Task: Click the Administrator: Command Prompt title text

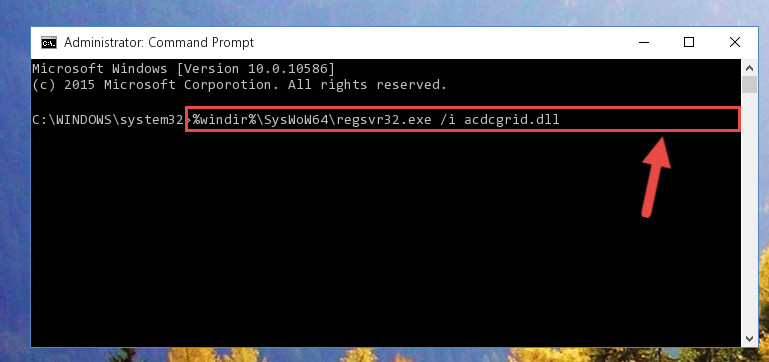Action: pos(159,43)
